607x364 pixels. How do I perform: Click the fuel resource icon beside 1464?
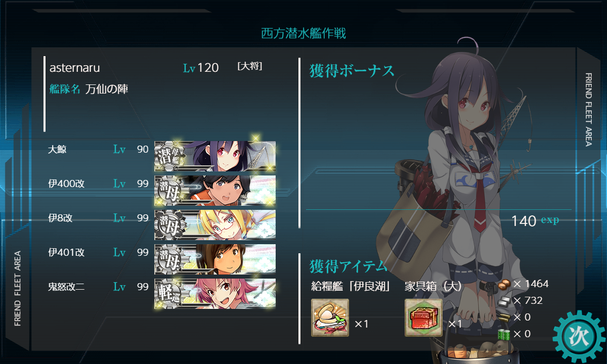click(504, 284)
